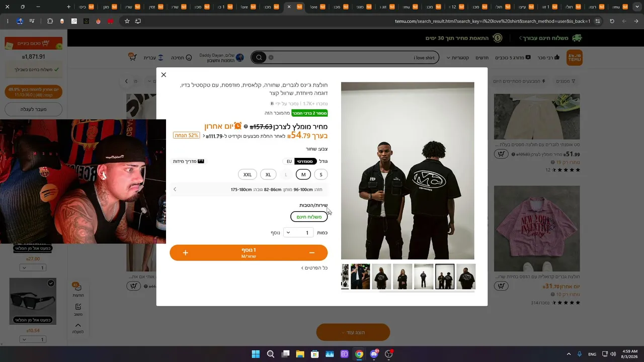Open the תמיכה support menu
Image resolution: width=644 pixels, height=362 pixels.
[x=181, y=58]
